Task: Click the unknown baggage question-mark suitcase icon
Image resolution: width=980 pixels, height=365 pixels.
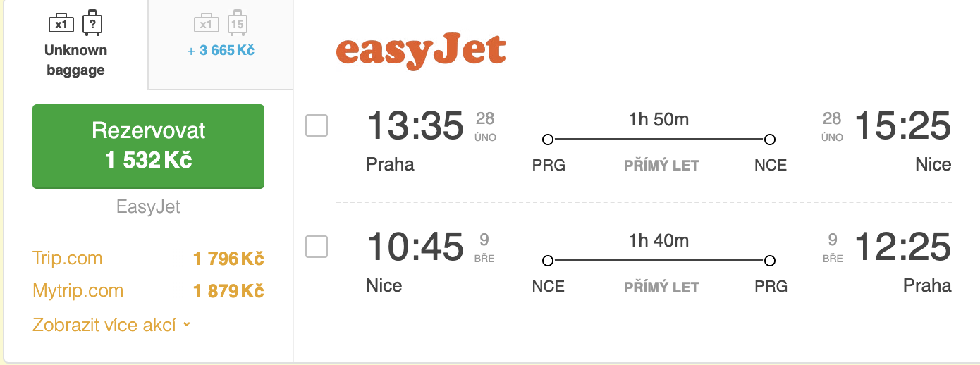Action: [x=92, y=23]
